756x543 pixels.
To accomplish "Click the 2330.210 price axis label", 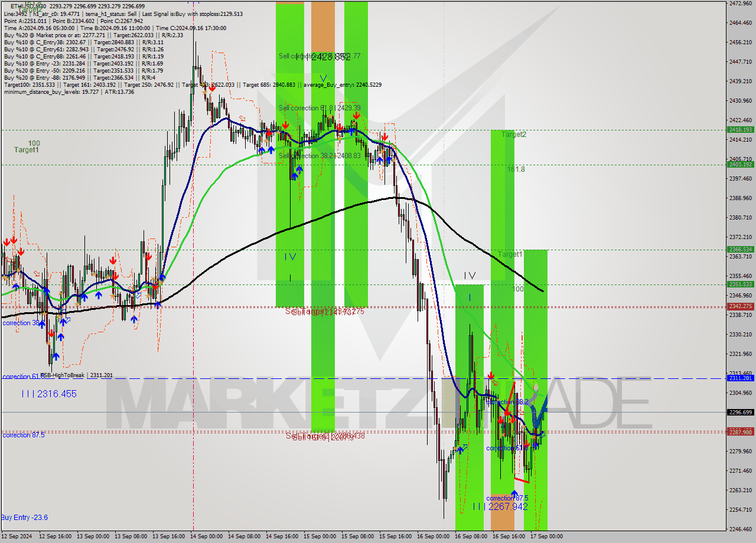I will [740, 335].
